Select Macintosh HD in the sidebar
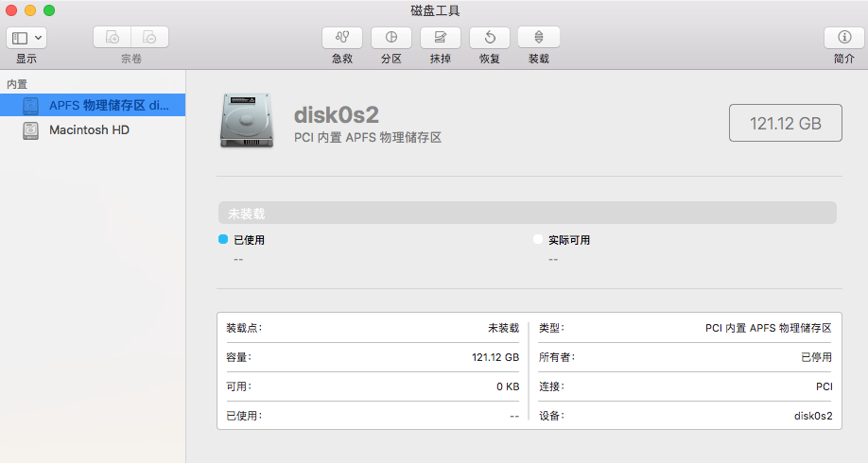The image size is (868, 463). coord(89,130)
